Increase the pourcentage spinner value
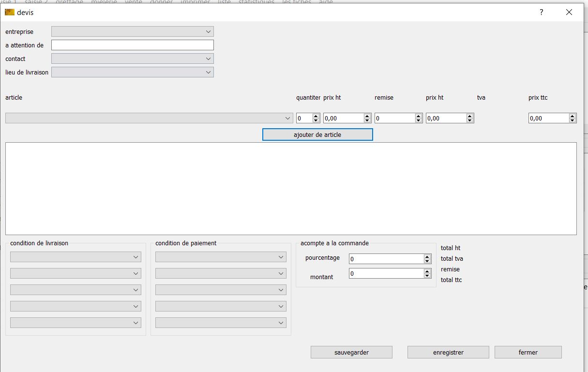Viewport: 588px width, 372px height. (427, 257)
